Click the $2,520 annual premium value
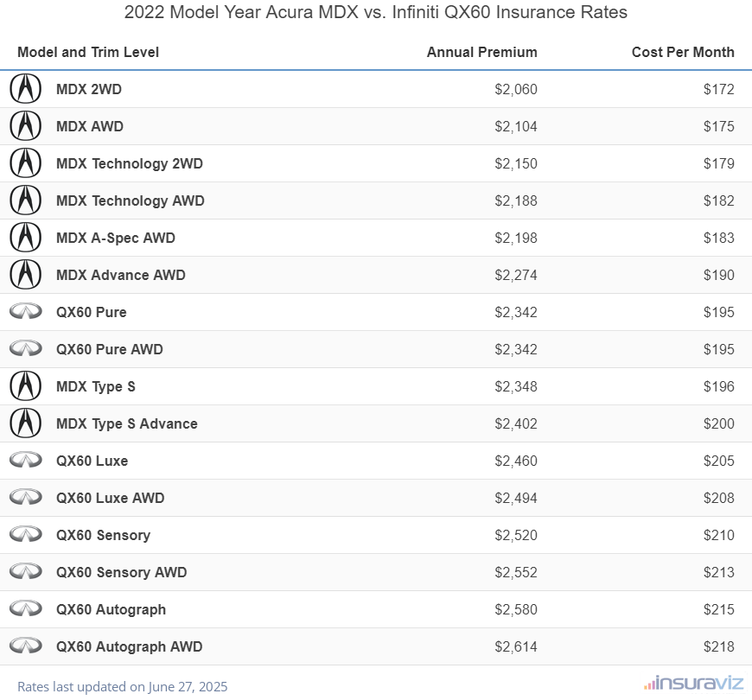Screen dimensions: 752x700 click(516, 535)
